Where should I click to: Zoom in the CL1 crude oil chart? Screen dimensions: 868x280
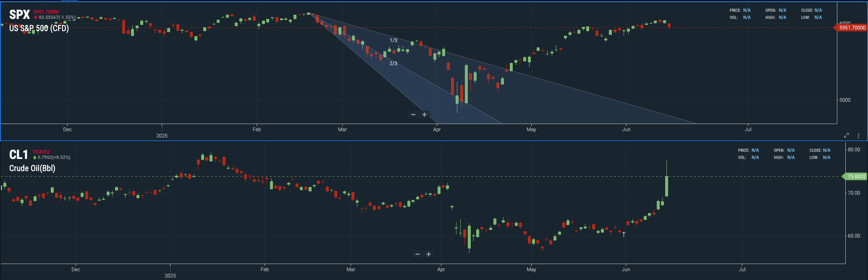click(x=429, y=254)
